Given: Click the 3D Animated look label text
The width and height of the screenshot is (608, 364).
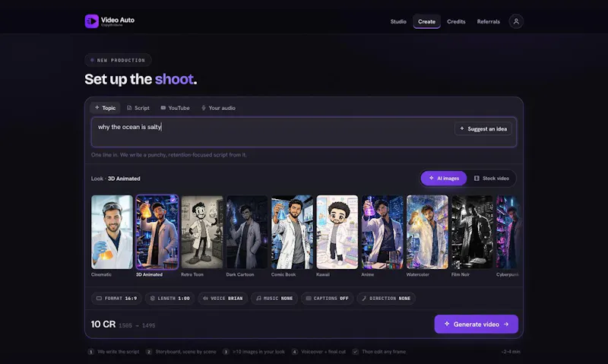Looking at the screenshot, I should click(149, 274).
